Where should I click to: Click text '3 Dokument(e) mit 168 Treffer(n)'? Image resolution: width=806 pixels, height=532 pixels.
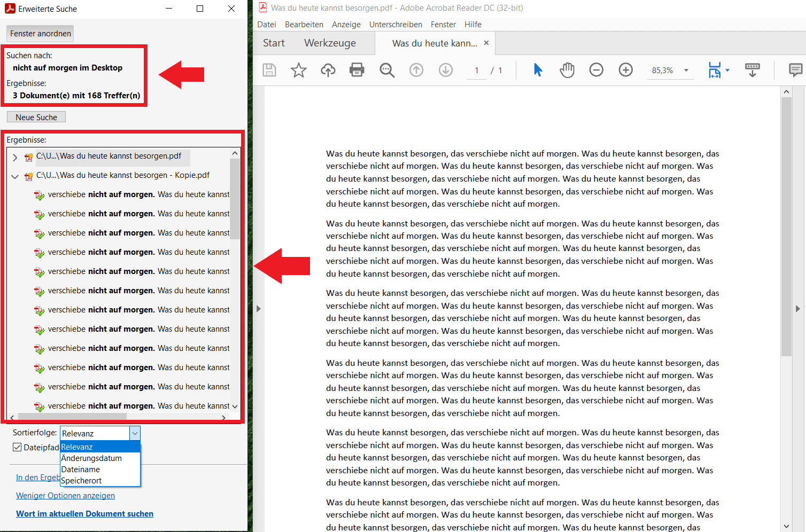pos(76,96)
